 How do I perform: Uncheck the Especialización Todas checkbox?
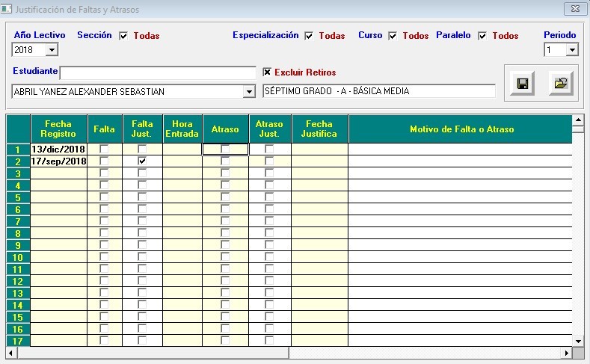pyautogui.click(x=309, y=36)
